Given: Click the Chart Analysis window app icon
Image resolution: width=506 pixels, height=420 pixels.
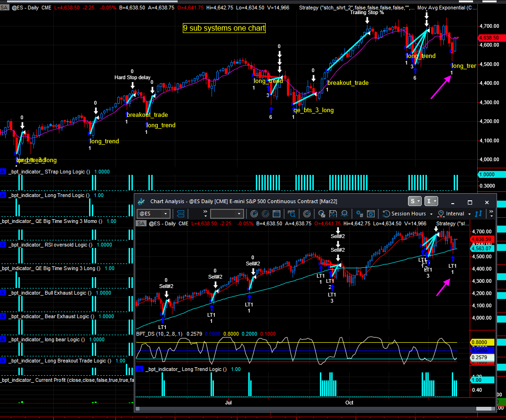Looking at the screenshot, I should [x=141, y=201].
